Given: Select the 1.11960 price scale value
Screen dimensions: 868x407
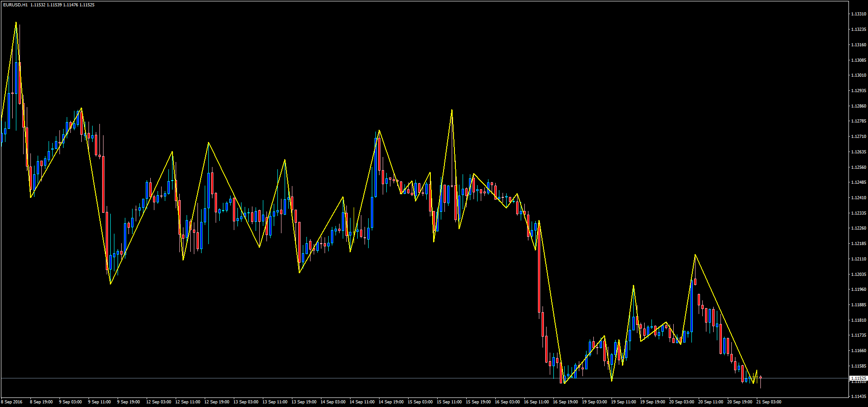Looking at the screenshot, I should point(859,289).
